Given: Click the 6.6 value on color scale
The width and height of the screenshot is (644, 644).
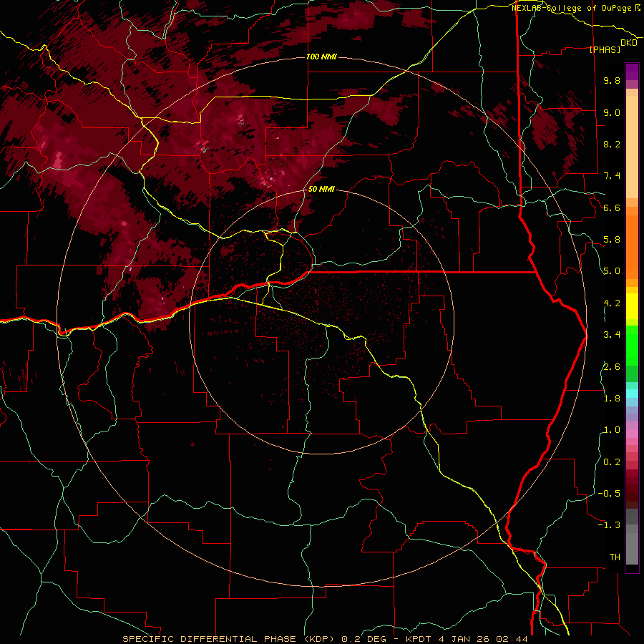Looking at the screenshot, I should [612, 208].
